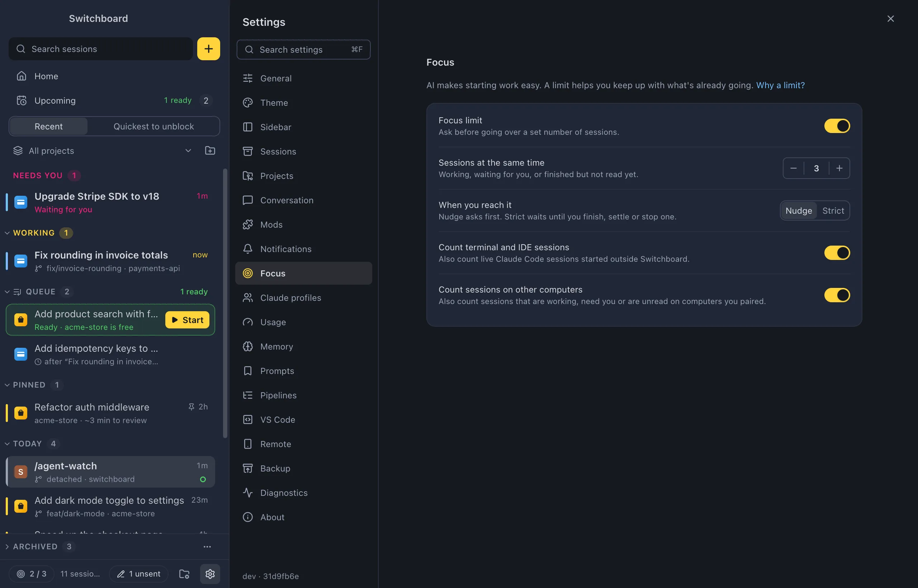Start the Add product search session
918x588 pixels.
(187, 319)
